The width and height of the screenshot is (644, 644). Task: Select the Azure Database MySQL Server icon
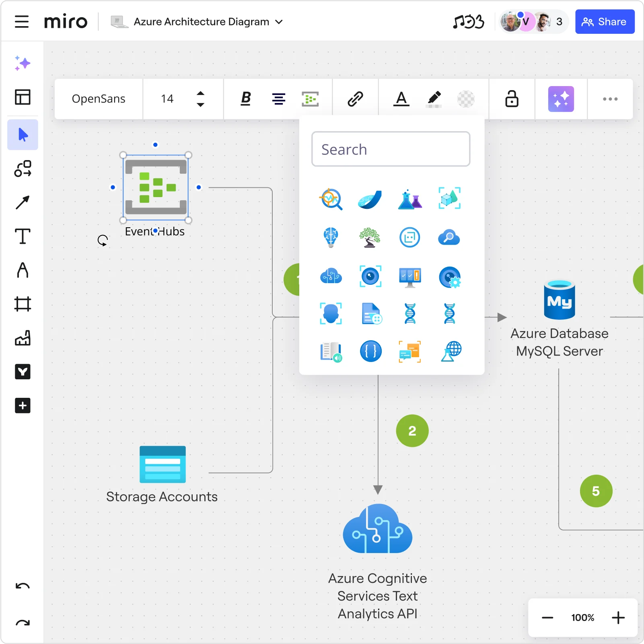pos(559,300)
